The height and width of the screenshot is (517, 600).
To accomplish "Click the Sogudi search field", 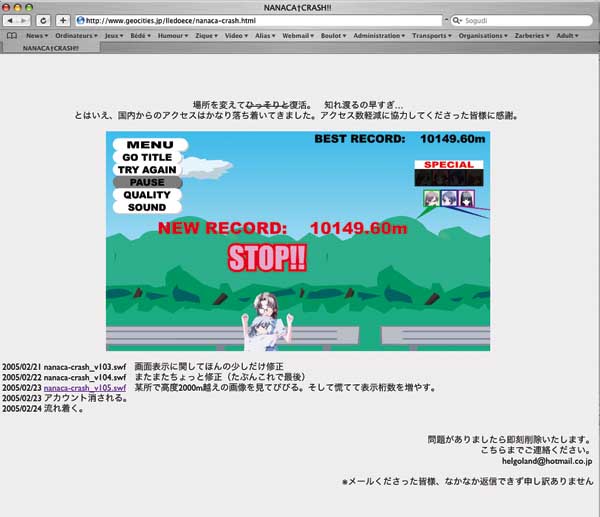I will point(522,21).
